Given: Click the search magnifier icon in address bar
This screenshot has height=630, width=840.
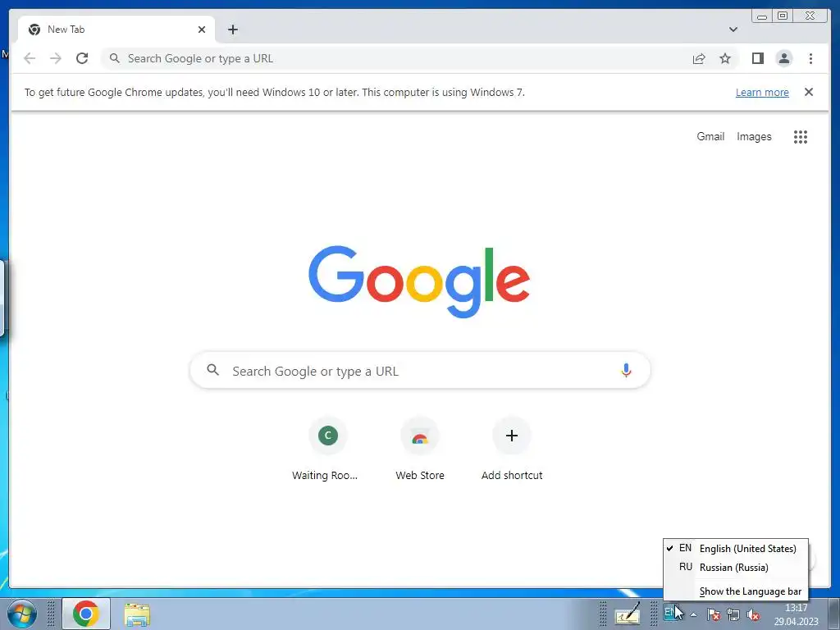Looking at the screenshot, I should click(114, 58).
